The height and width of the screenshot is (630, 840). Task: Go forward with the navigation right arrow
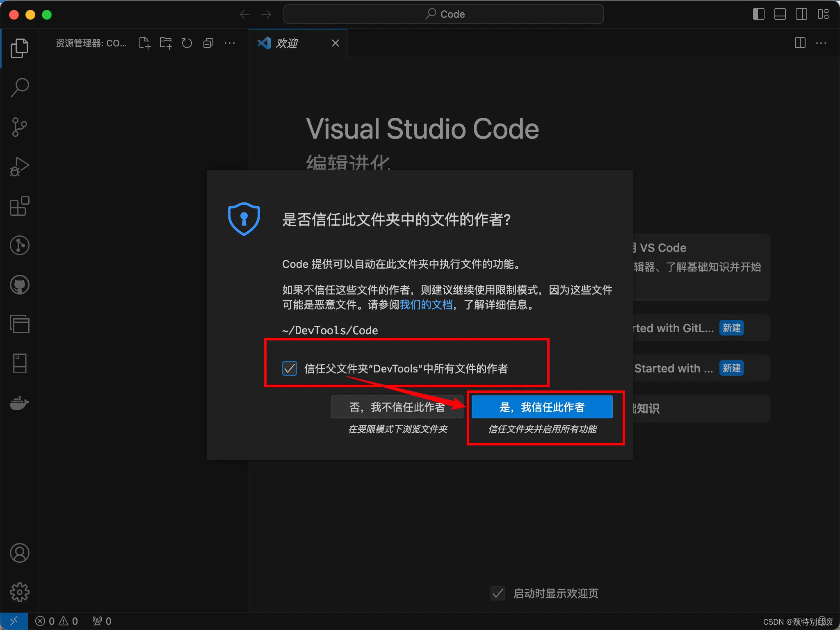[x=266, y=14]
